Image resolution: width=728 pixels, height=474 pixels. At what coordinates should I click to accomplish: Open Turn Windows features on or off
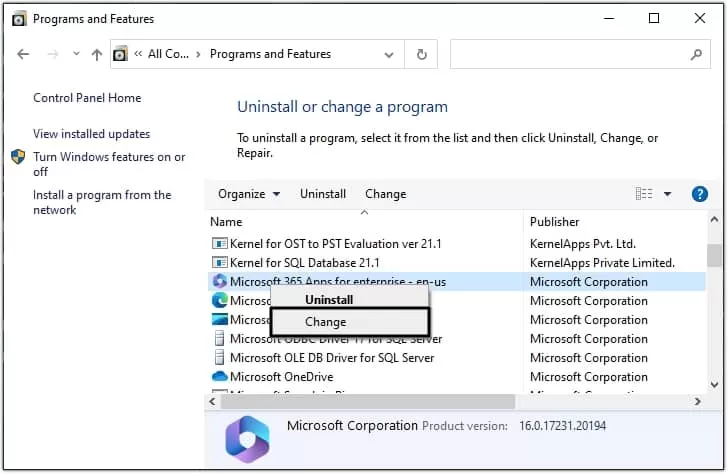tap(109, 164)
